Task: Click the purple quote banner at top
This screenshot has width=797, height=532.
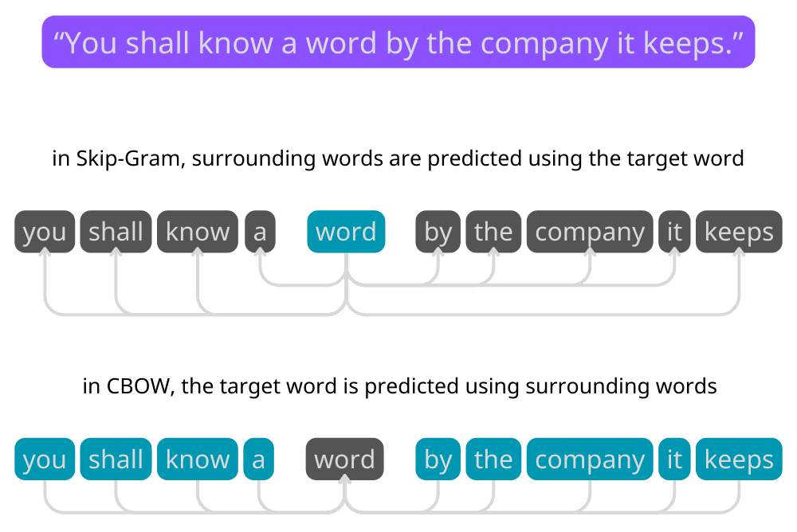Action: click(398, 42)
